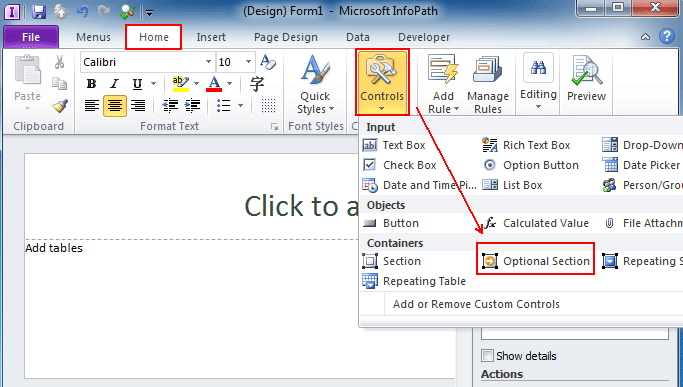The height and width of the screenshot is (387, 683).
Task: Click the Clear Formatting icon
Action: [x=268, y=62]
